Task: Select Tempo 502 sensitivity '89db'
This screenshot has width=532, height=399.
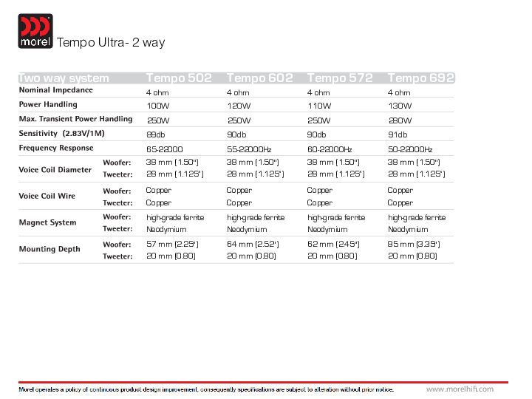Action: [x=156, y=134]
